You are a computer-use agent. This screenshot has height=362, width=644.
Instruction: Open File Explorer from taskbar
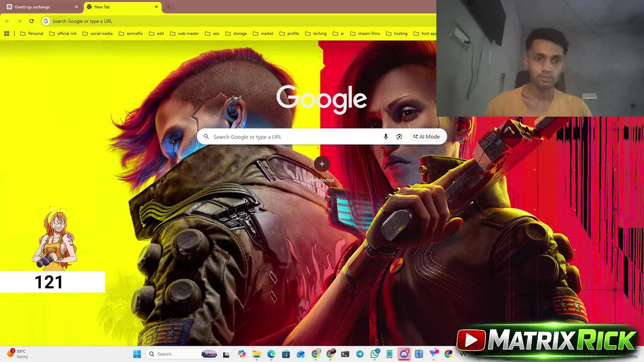coord(257,354)
